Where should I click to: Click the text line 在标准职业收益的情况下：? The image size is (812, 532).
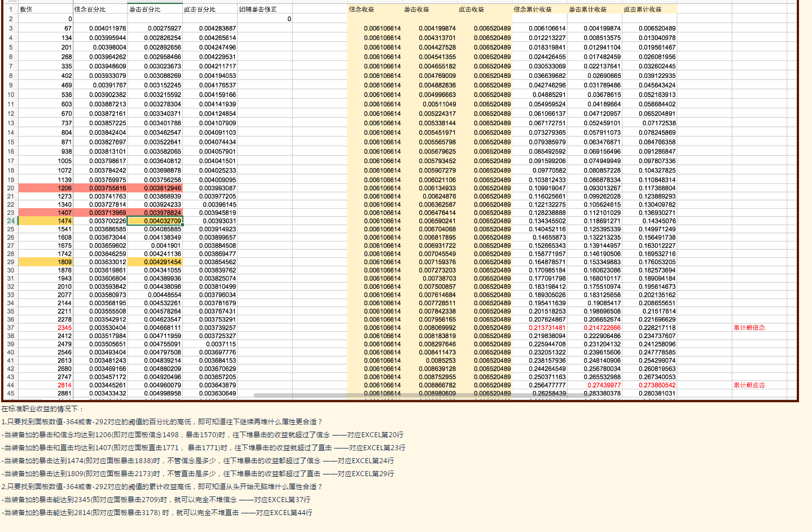pyautogui.click(x=43, y=409)
